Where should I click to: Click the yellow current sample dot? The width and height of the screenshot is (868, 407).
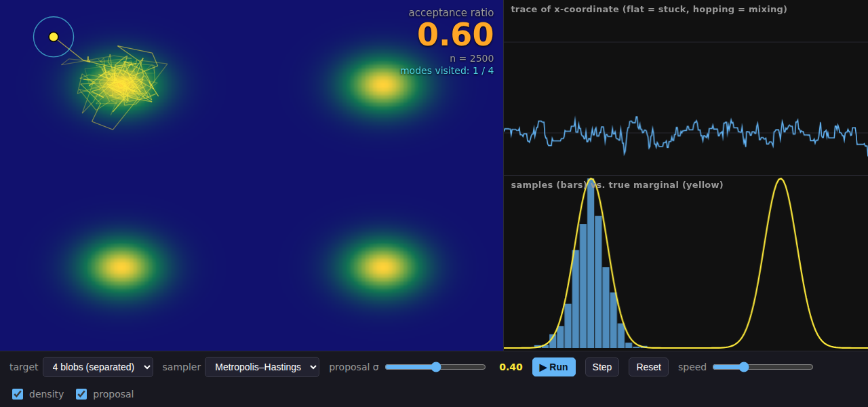pos(54,37)
